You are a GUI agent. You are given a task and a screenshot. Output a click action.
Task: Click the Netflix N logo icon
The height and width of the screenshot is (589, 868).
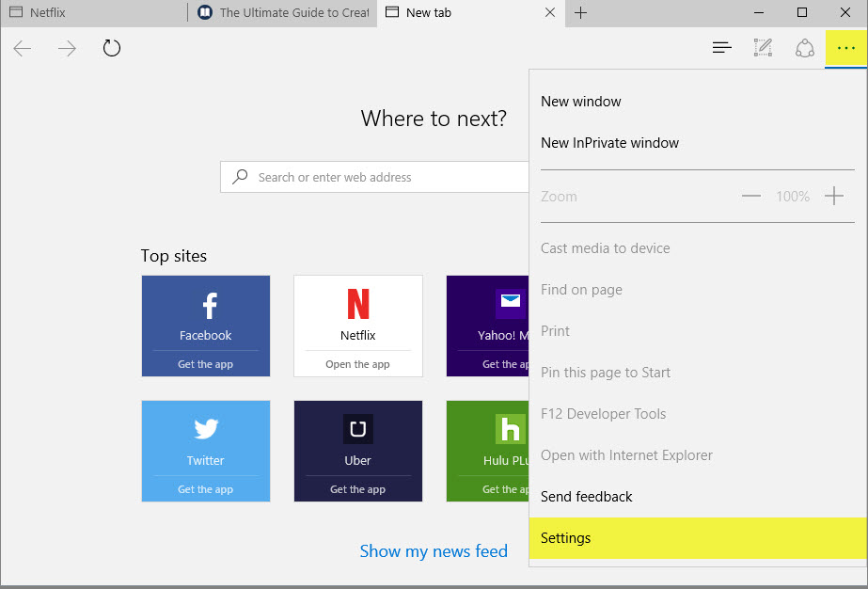click(x=358, y=304)
